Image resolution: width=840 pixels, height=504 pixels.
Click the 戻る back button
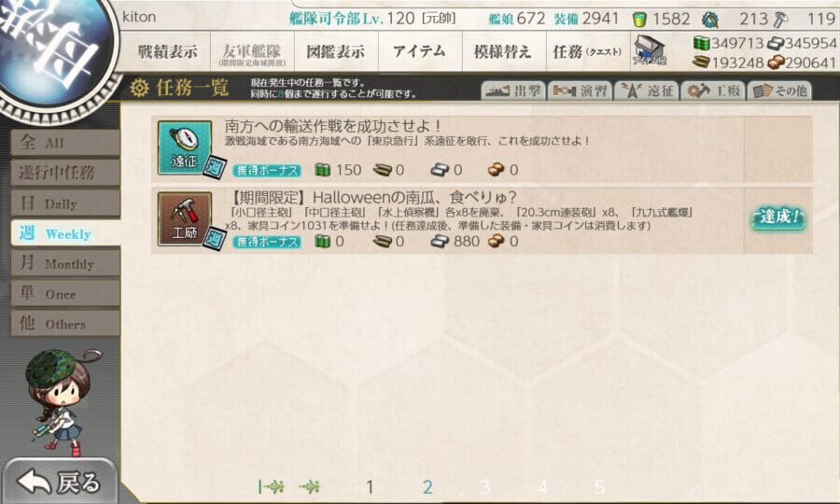point(60,482)
